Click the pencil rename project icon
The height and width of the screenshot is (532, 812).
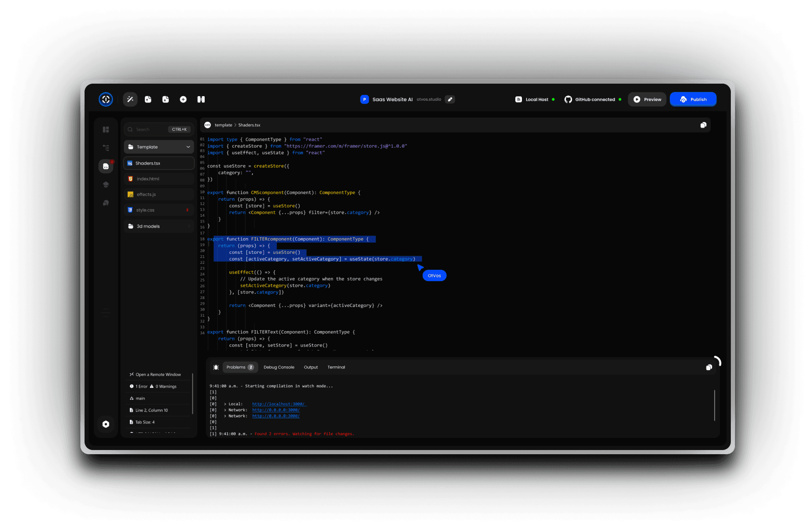pos(450,100)
